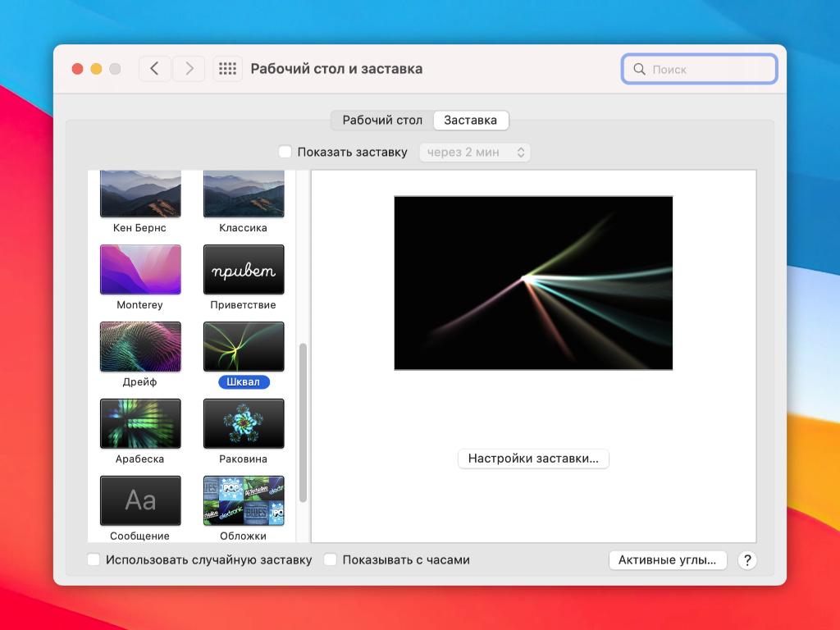Switch to the Рабочий стол tab
The height and width of the screenshot is (630, 840).
(382, 120)
